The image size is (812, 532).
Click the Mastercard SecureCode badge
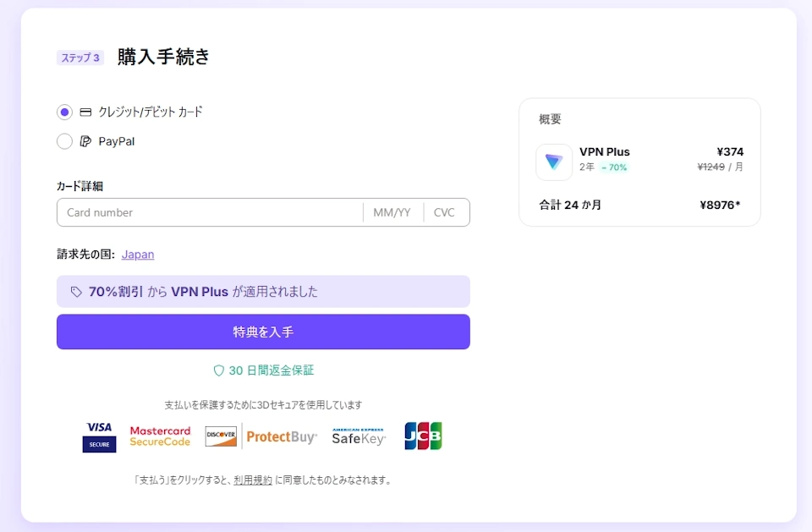pyautogui.click(x=160, y=436)
